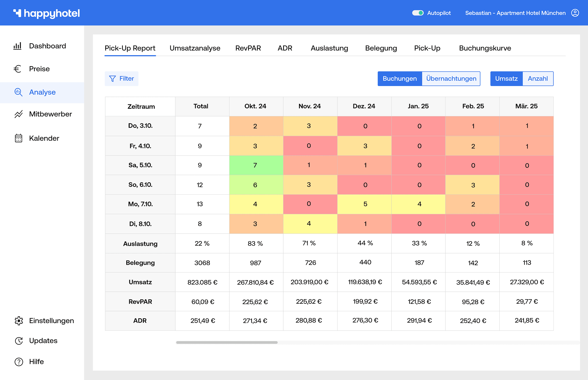Click the Updates clock icon
This screenshot has height=380, width=588.
coord(19,341)
